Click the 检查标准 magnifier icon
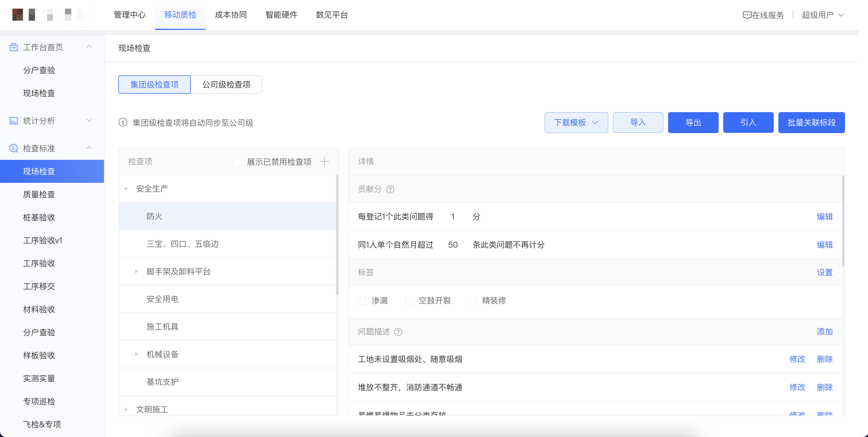Image resolution: width=868 pixels, height=437 pixels. pos(13,148)
